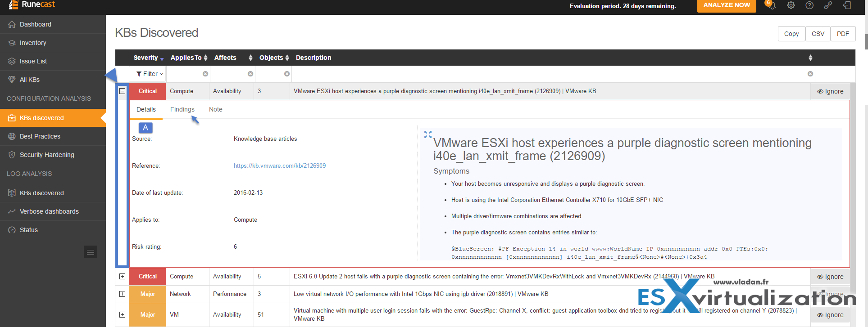Switch to the Note tab
The height and width of the screenshot is (327, 868).
pyautogui.click(x=216, y=109)
